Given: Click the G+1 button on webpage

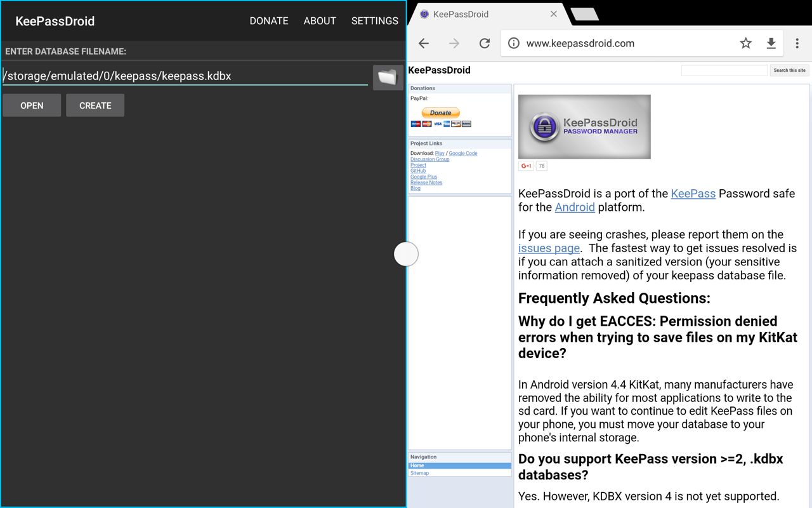Looking at the screenshot, I should (526, 166).
